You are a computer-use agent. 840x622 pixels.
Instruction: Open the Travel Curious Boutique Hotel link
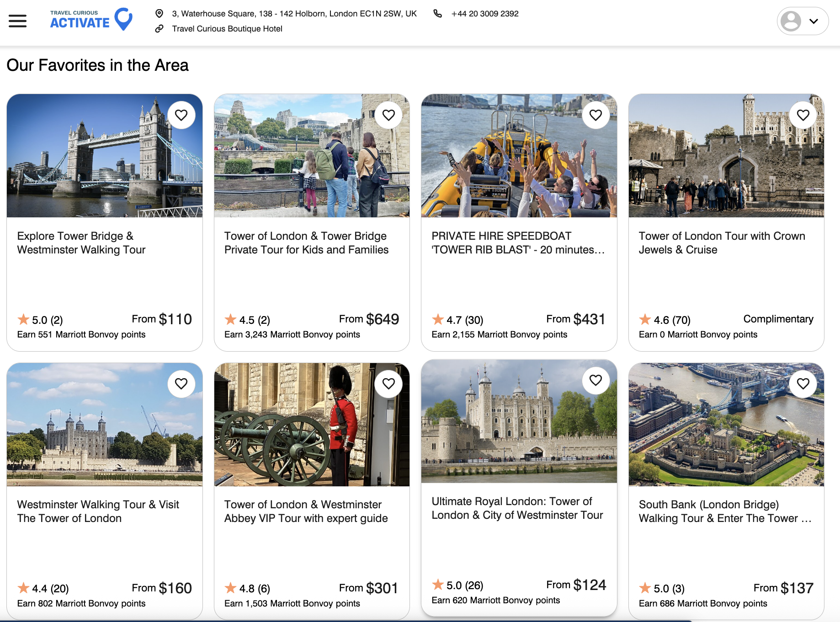point(227,29)
